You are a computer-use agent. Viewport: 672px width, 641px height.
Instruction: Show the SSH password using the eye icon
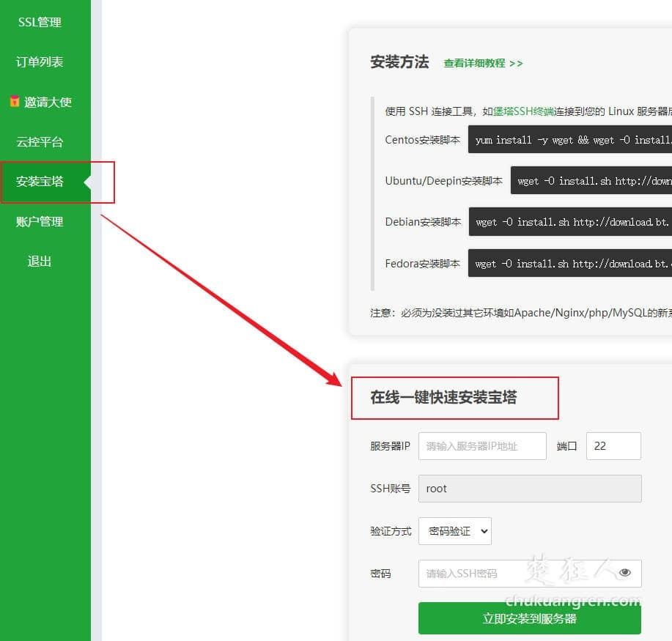click(x=624, y=572)
